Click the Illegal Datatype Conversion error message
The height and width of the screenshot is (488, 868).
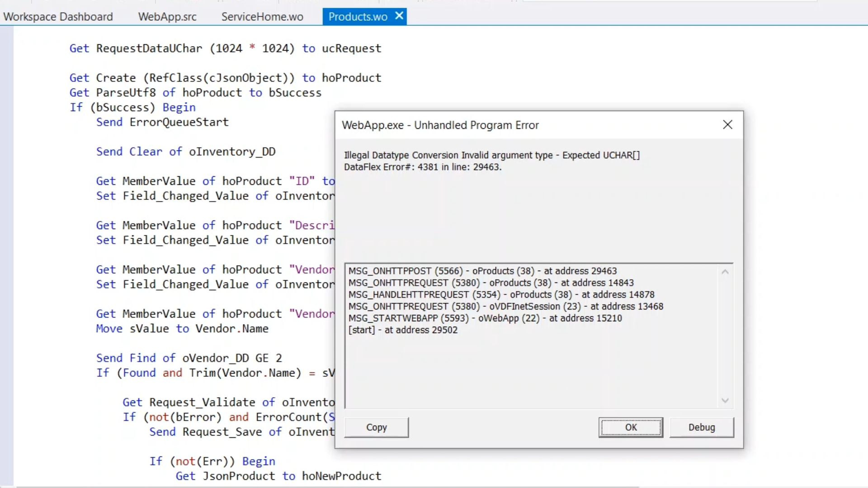pos(491,155)
